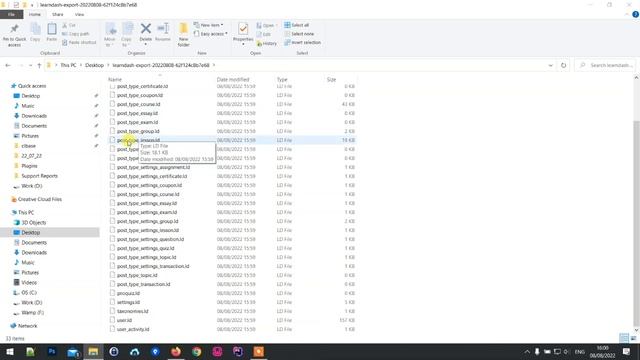640x360 pixels.
Task: Click the Delete red X icon
Action: (146, 29)
